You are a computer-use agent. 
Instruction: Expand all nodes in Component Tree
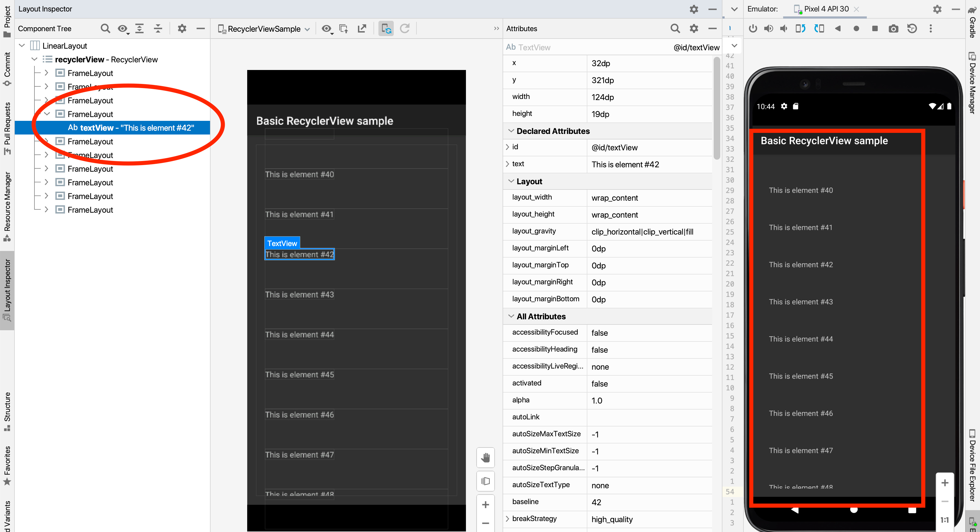tap(140, 28)
